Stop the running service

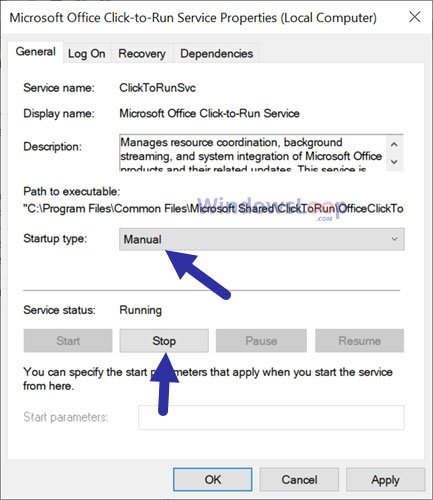click(164, 341)
